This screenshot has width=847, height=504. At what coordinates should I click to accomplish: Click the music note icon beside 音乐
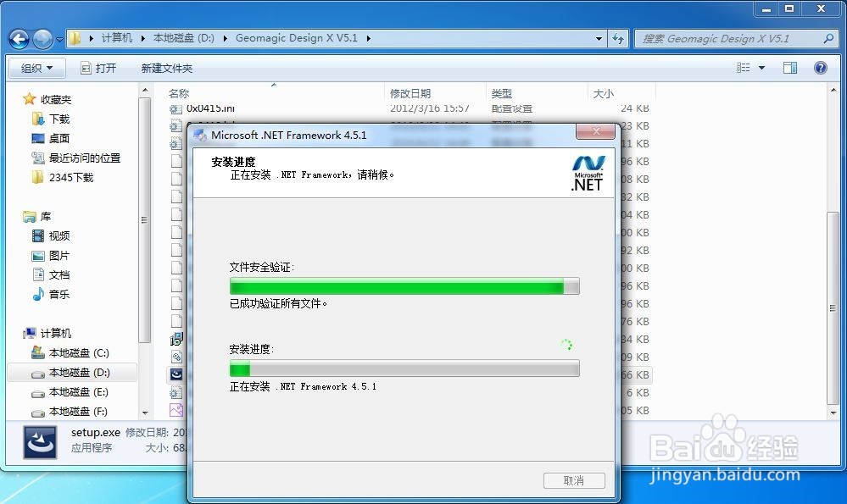click(x=38, y=294)
